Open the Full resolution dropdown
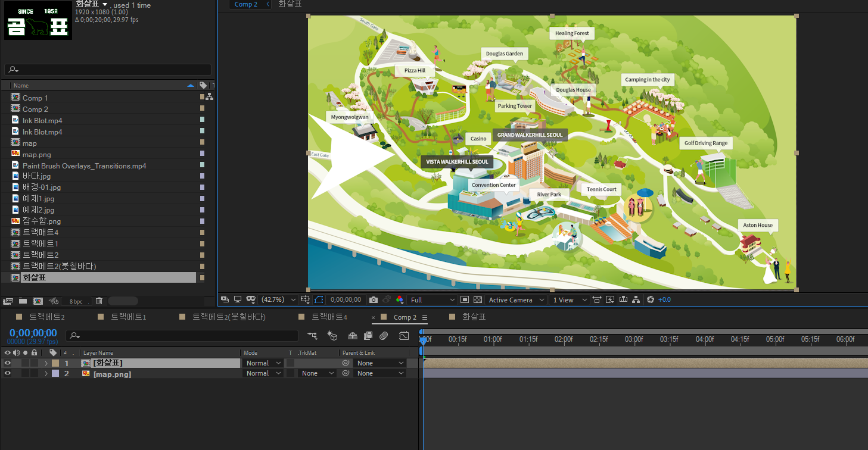Image resolution: width=868 pixels, height=450 pixels. [433, 300]
